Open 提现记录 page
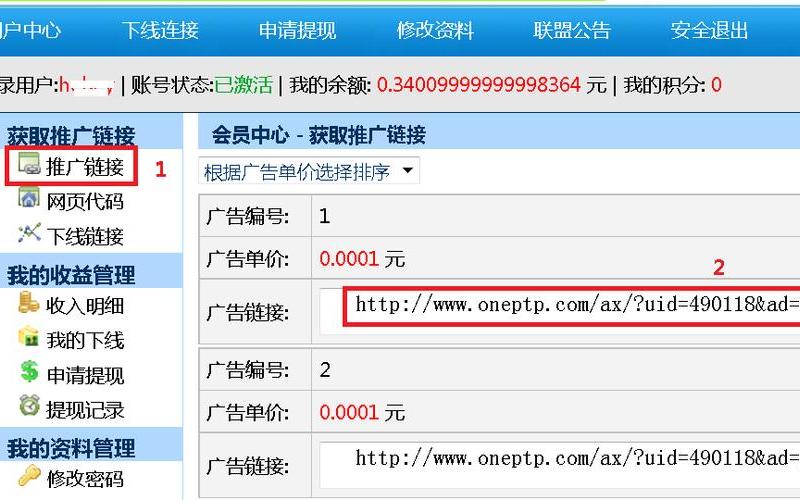Screen dimensions: 800x500 pyautogui.click(x=85, y=410)
